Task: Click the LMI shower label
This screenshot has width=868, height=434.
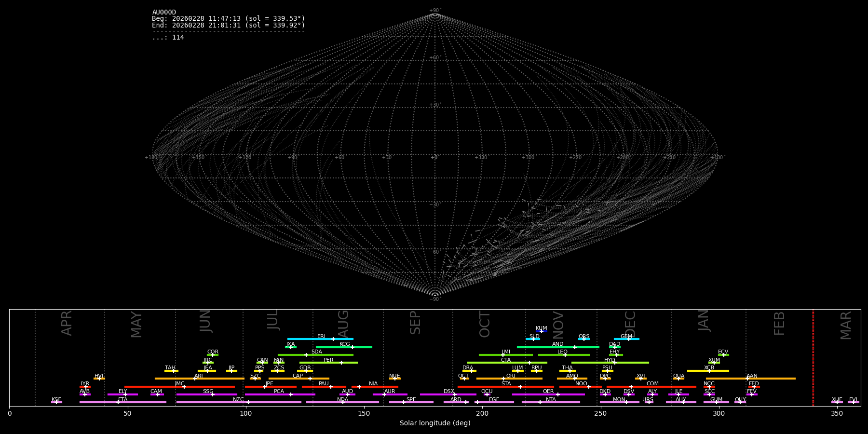Action: pyautogui.click(x=506, y=352)
